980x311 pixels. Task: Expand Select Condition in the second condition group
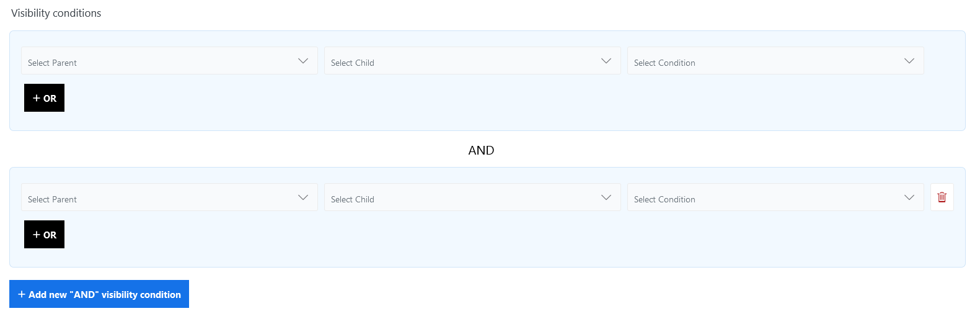coord(762,197)
